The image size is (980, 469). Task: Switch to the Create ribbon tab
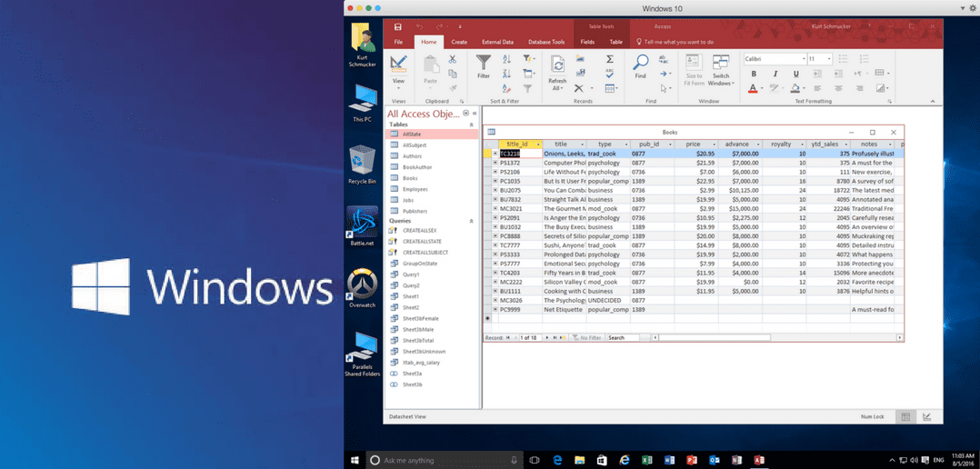click(x=459, y=42)
